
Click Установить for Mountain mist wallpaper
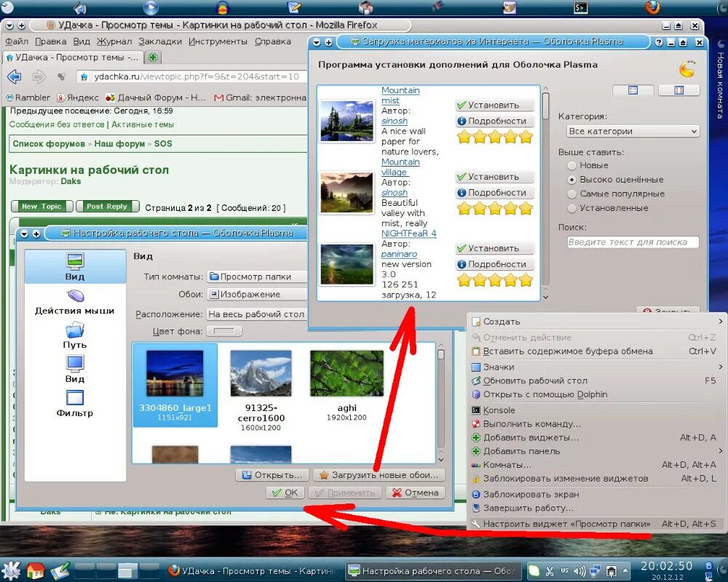pos(495,105)
